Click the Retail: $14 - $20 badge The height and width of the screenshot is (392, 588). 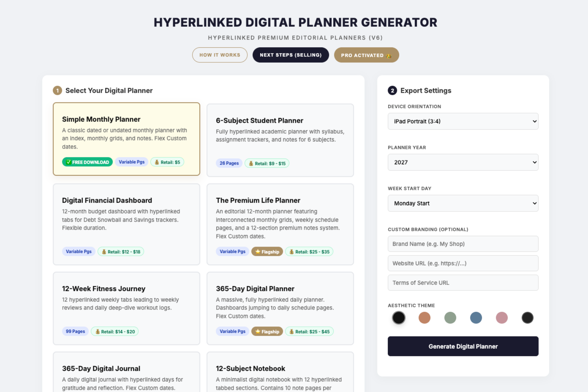tap(115, 331)
